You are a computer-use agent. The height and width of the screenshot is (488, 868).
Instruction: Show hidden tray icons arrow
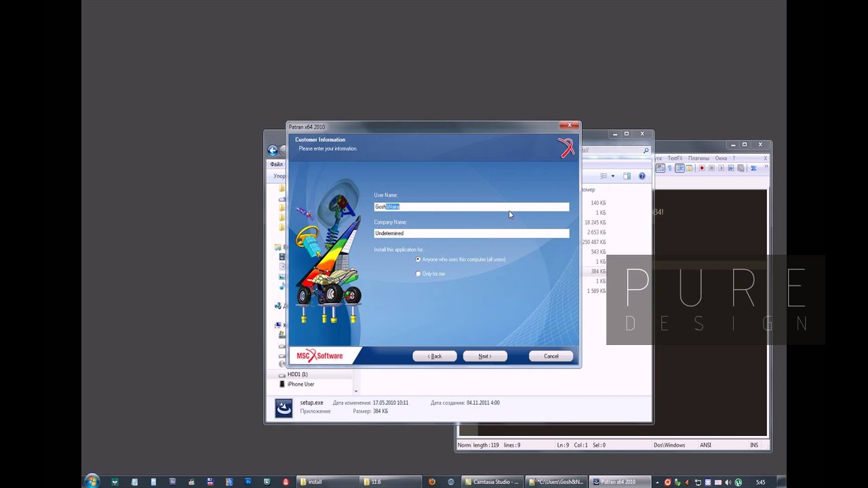(657, 483)
